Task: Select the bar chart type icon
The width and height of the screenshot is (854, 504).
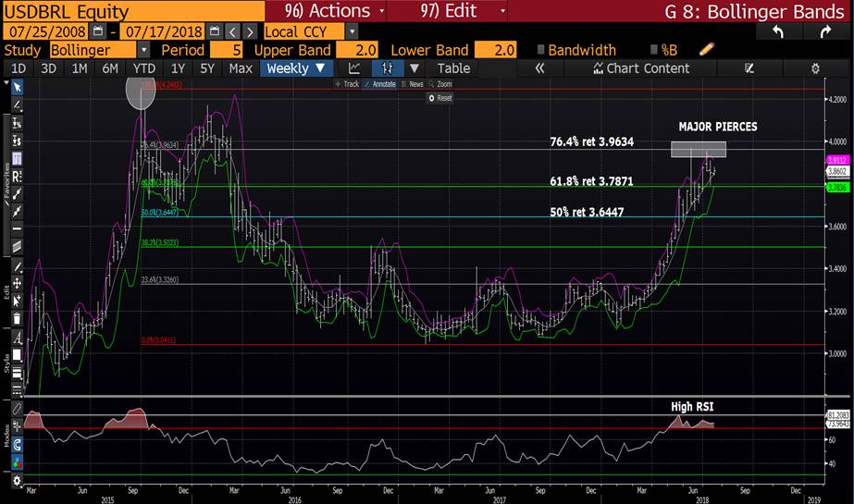Action: [386, 68]
